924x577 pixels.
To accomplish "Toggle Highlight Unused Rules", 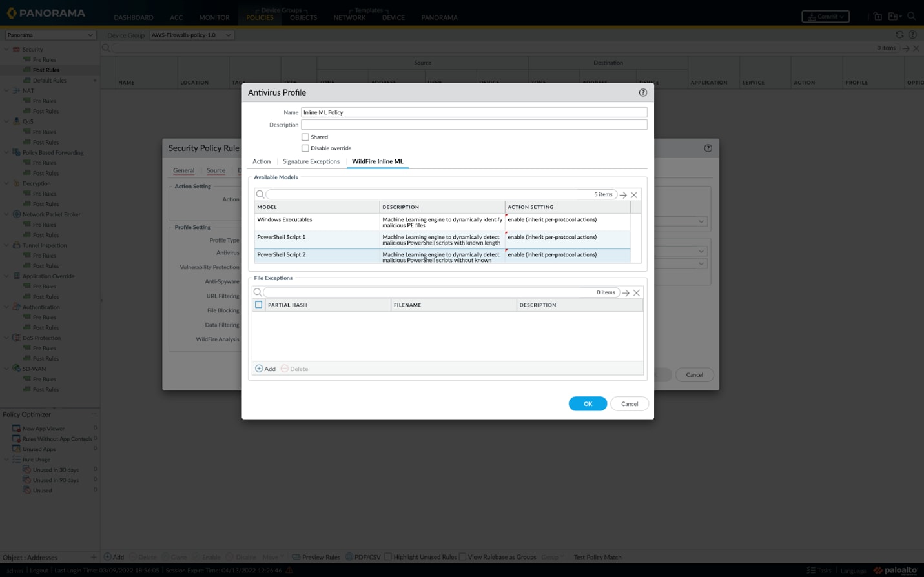I will (x=387, y=556).
